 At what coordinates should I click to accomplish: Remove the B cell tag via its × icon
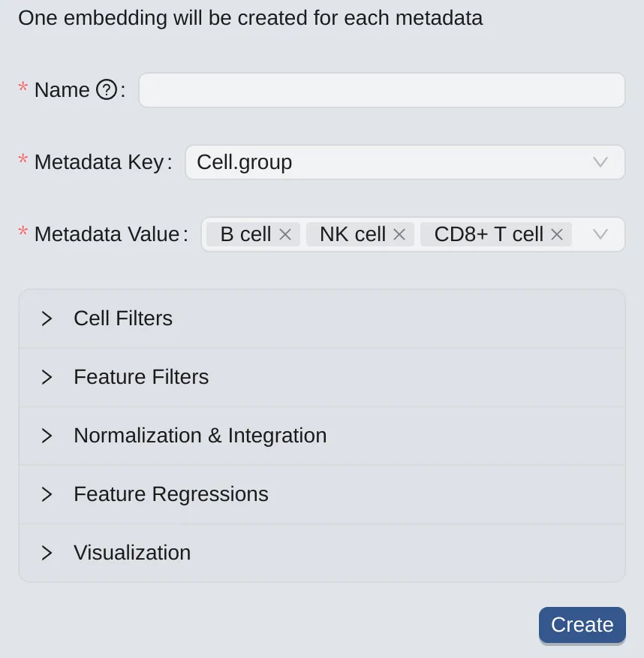284,234
